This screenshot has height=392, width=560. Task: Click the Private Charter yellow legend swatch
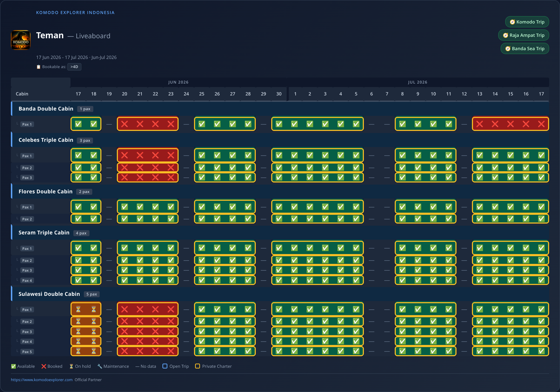198,366
